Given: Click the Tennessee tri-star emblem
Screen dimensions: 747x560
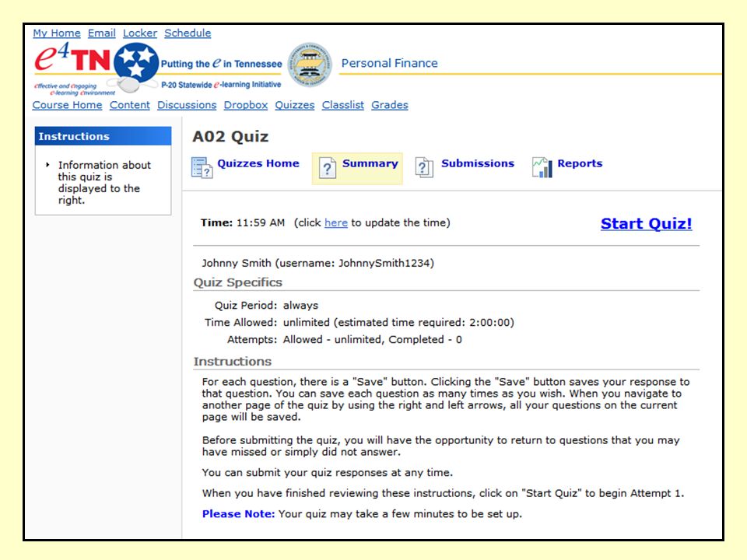Looking at the screenshot, I should pos(136,62).
